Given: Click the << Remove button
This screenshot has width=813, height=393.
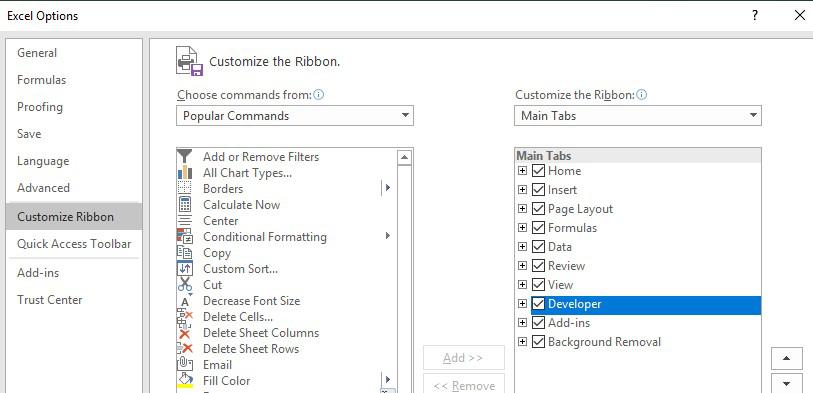Looking at the screenshot, I should 464,385.
